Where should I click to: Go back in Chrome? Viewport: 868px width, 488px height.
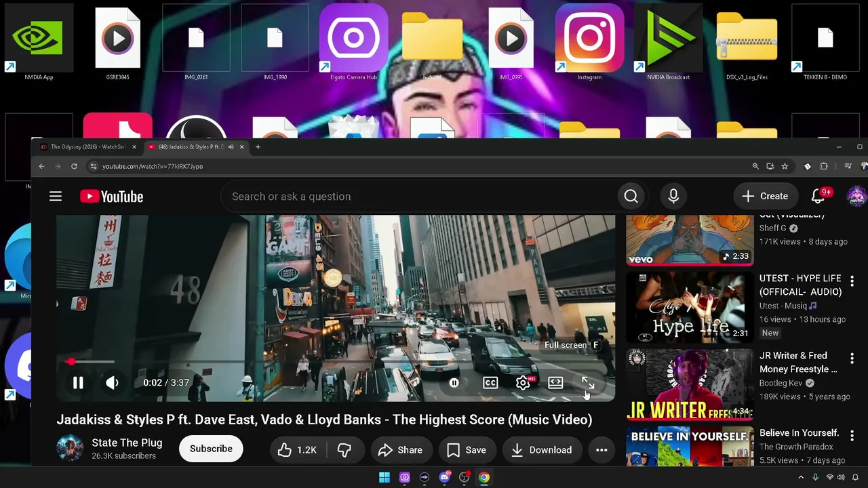pos(41,166)
